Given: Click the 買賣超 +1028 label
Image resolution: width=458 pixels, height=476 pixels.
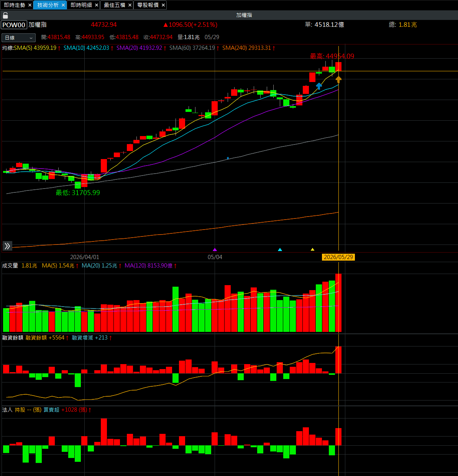Looking at the screenshot, I should [67, 410].
